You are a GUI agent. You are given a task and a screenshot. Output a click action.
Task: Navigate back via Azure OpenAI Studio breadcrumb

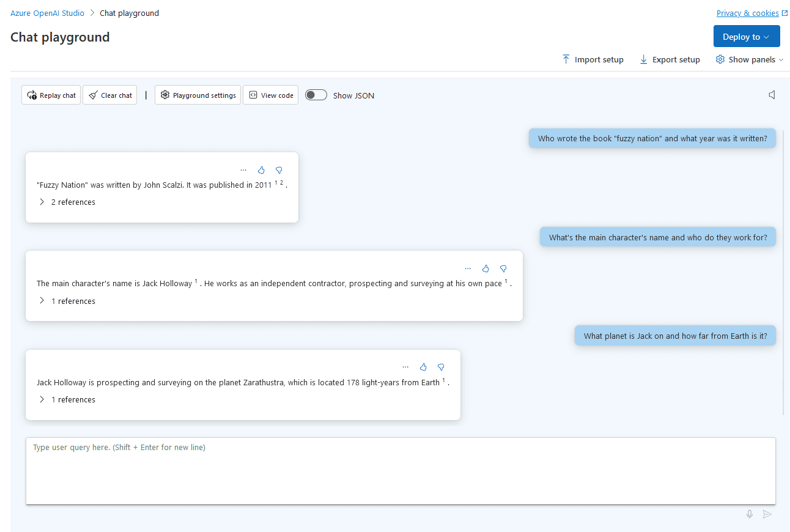point(47,13)
